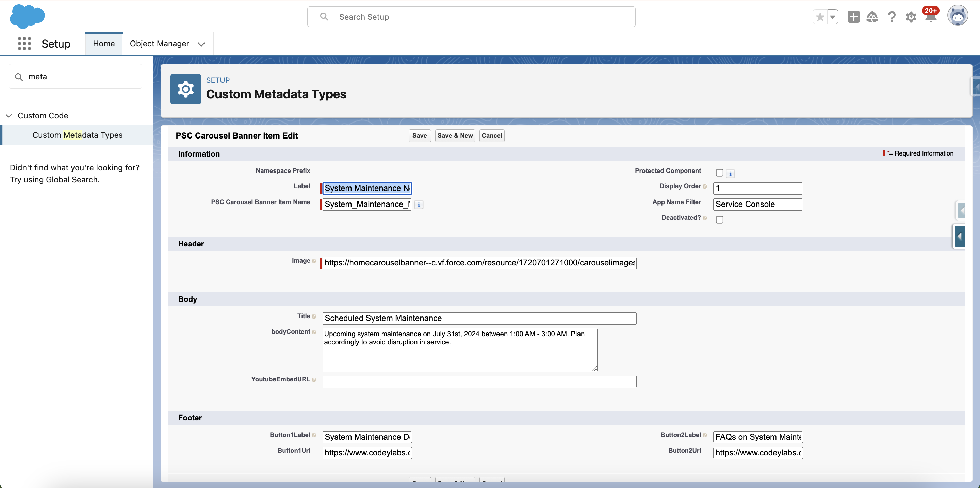Viewport: 980px width, 488px height.
Task: Open the notifications bell
Action: (930, 17)
